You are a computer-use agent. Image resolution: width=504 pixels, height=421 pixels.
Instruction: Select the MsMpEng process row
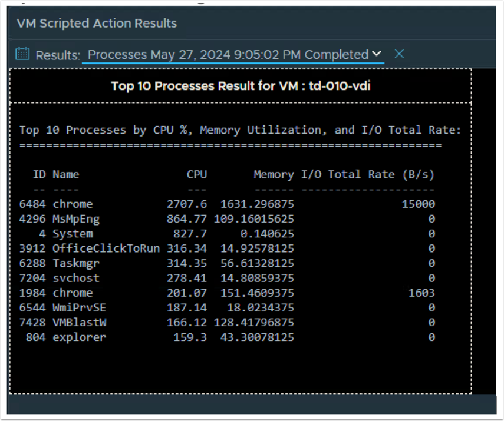point(76,219)
